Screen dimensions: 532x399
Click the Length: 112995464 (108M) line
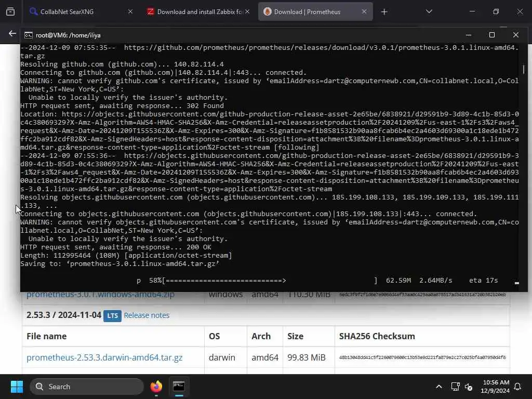point(126,256)
